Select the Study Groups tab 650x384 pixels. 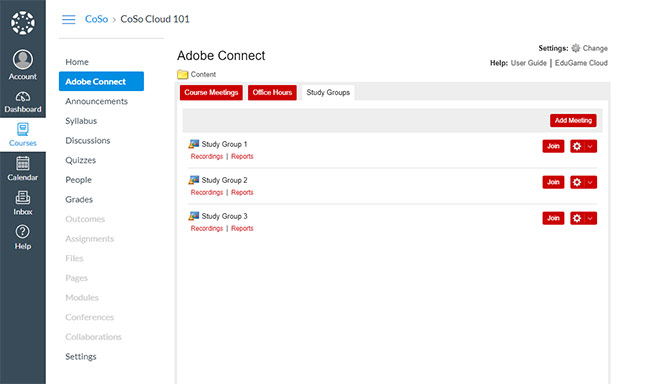click(328, 92)
